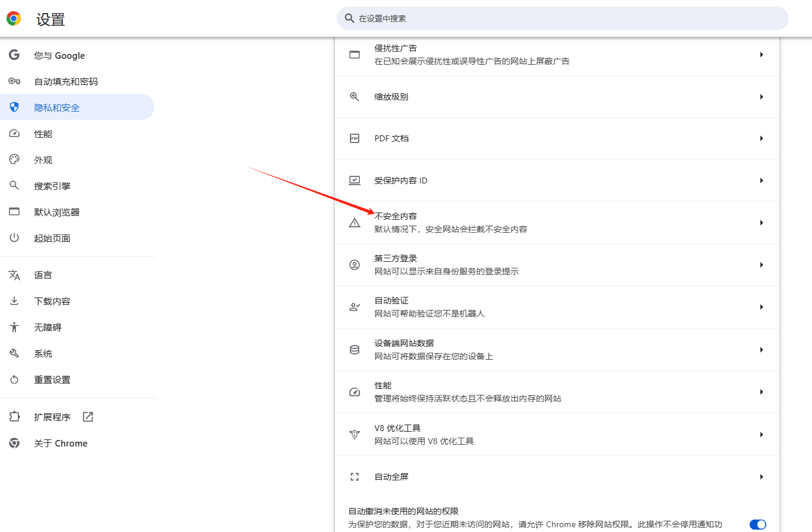Expand the 不安全内容 row arrow

tap(762, 223)
